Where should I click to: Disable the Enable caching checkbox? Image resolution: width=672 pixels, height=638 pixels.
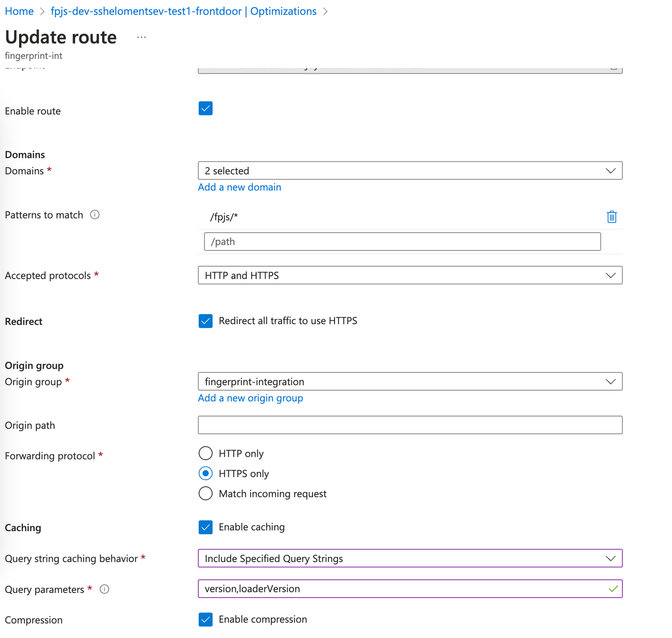click(205, 527)
